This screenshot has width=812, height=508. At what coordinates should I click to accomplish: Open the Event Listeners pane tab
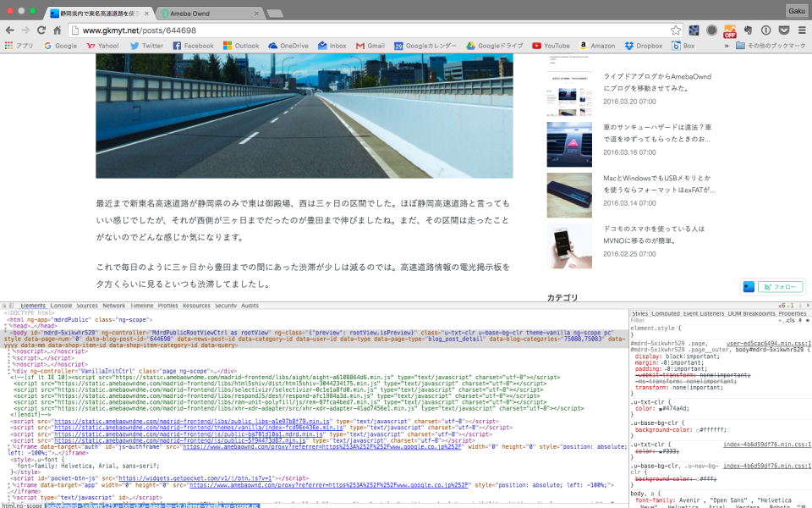pyautogui.click(x=703, y=313)
